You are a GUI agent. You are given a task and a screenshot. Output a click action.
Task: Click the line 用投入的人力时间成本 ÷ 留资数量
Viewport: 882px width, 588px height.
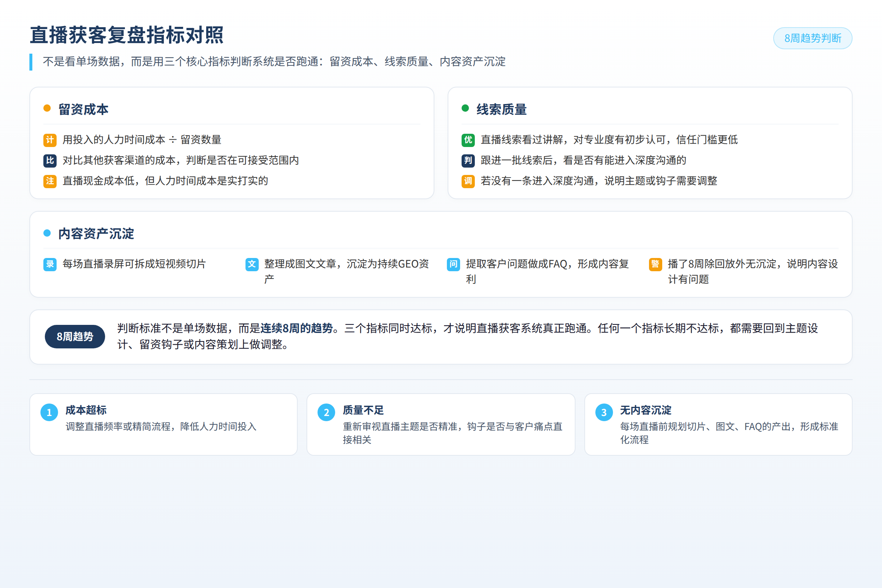142,140
